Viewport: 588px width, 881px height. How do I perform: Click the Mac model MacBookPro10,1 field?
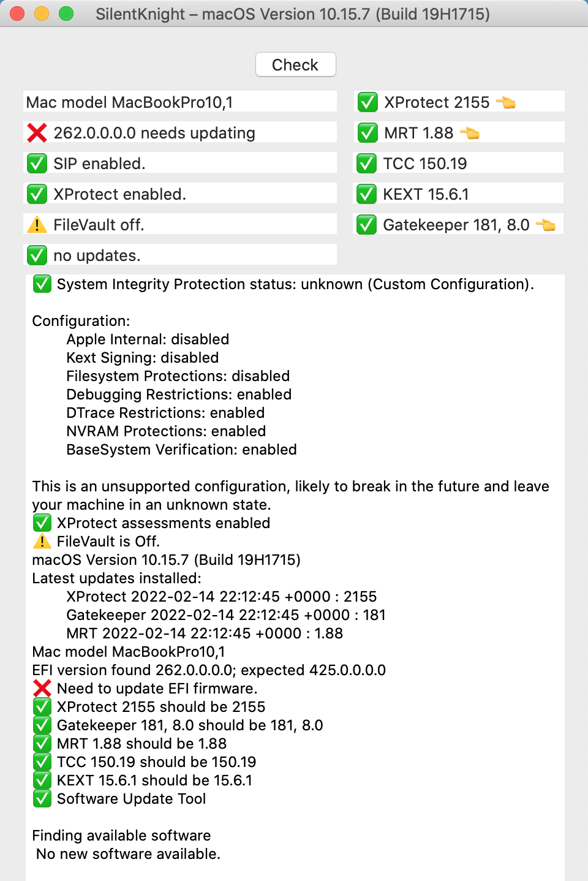click(x=180, y=102)
